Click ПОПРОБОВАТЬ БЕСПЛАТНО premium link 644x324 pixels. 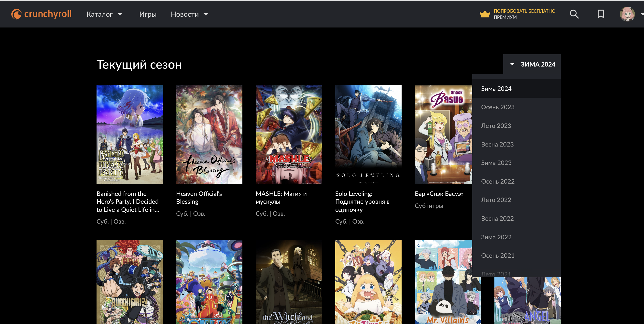coord(524,11)
